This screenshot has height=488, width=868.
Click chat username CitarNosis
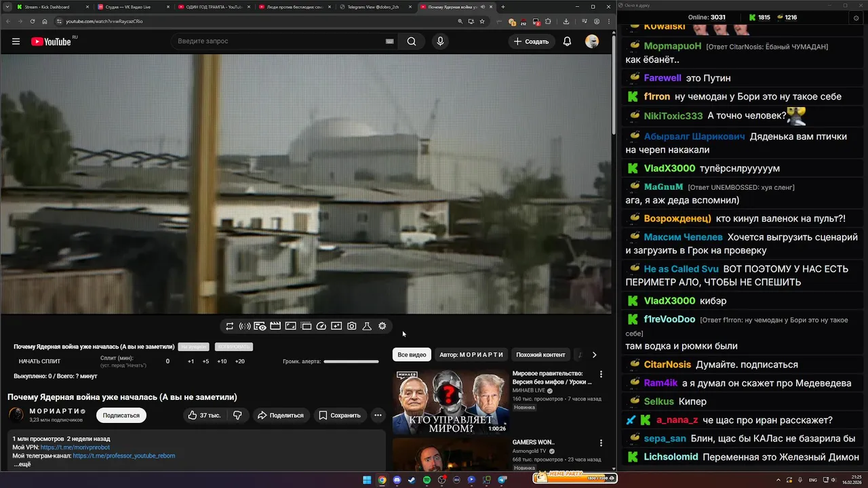point(667,365)
